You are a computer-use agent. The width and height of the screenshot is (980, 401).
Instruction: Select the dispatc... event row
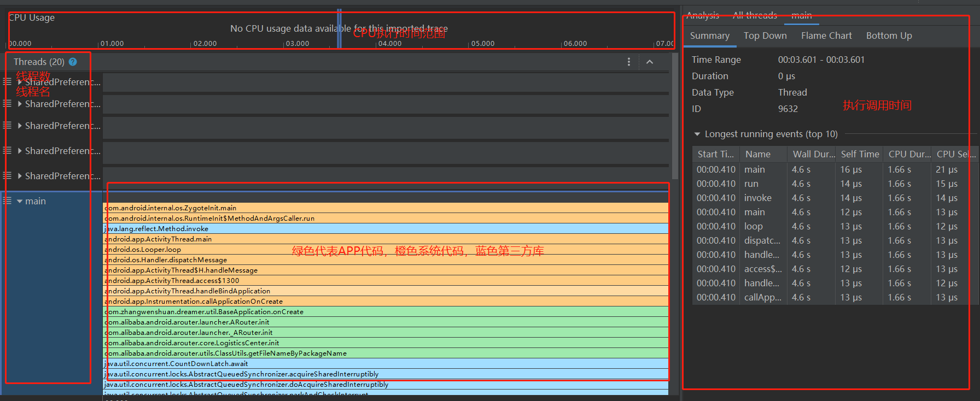pos(836,240)
